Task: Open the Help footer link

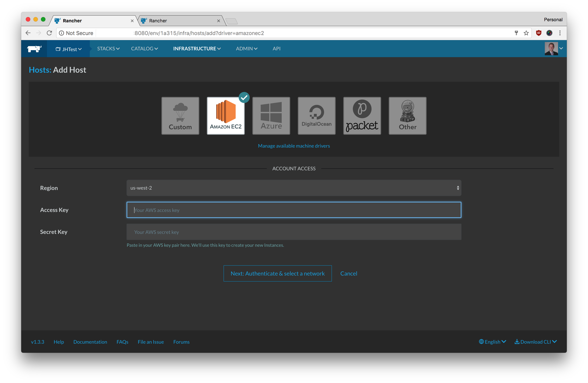Action: [59, 342]
